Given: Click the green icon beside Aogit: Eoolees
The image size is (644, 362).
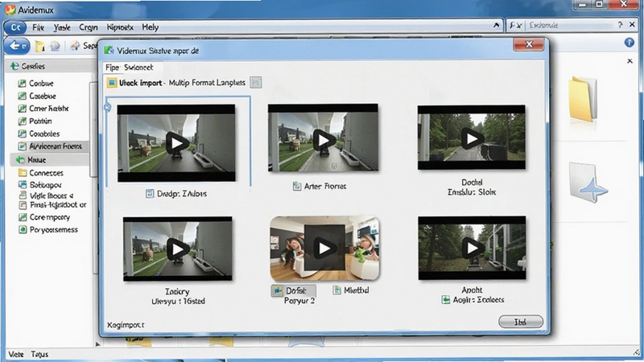Looking at the screenshot, I should coord(446,300).
